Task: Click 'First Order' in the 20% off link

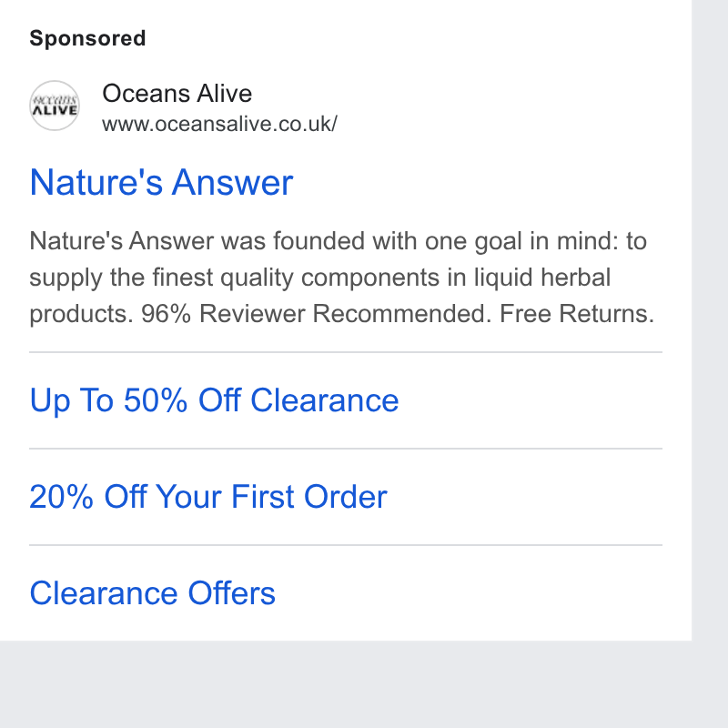Action: pyautogui.click(x=309, y=497)
